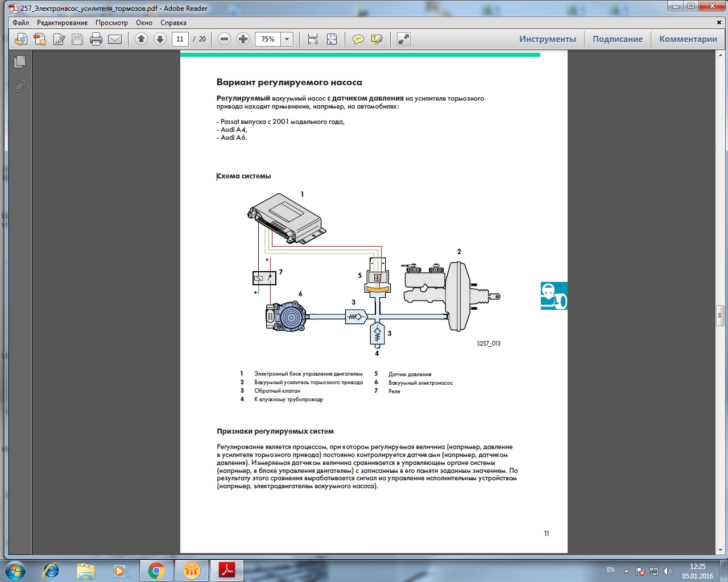Click the Action Center flag tray icon
This screenshot has height=582, width=728.
coord(640,571)
